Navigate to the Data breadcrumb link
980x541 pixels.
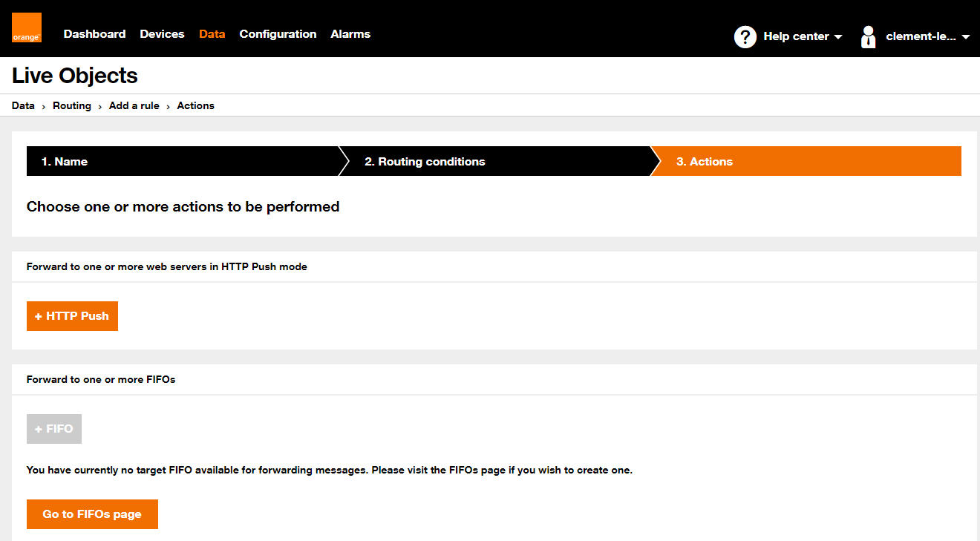point(22,105)
